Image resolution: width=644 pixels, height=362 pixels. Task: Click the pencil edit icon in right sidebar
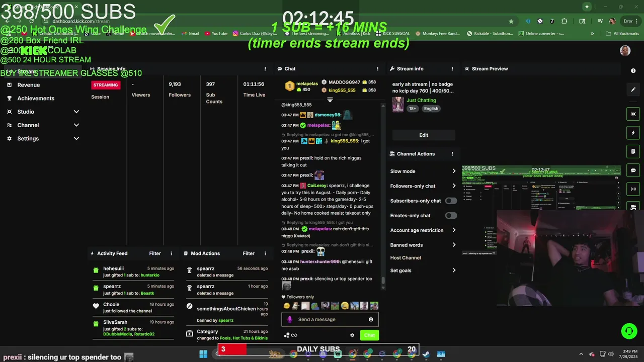(633, 89)
